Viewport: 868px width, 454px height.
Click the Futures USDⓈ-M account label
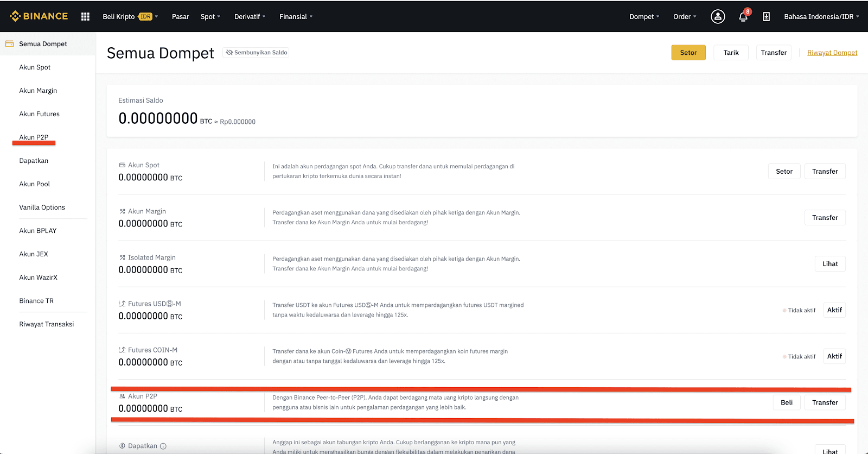(154, 304)
